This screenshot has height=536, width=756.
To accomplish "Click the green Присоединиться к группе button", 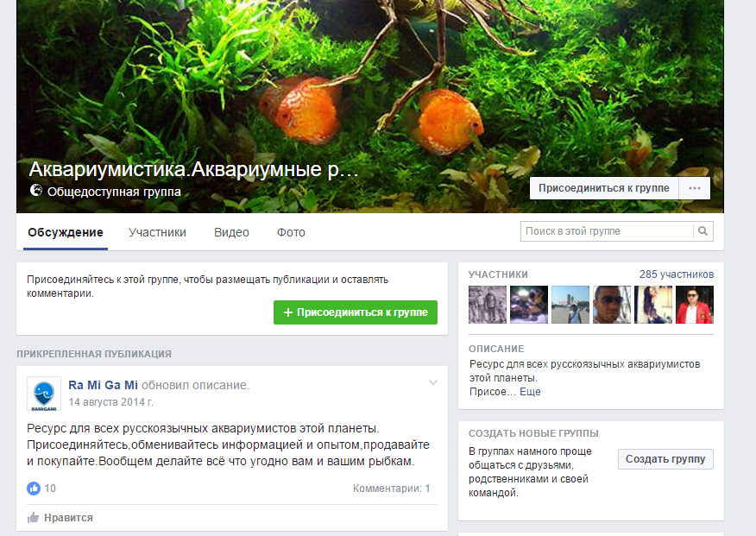I will [x=356, y=312].
